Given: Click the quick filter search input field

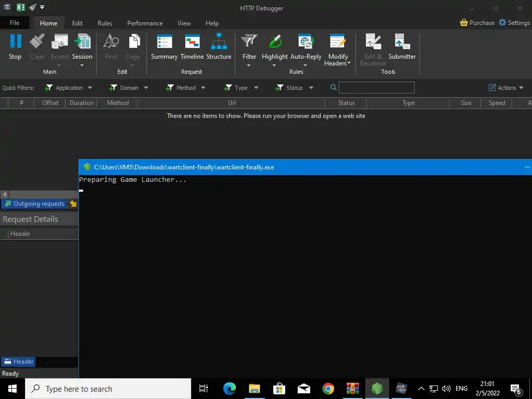Looking at the screenshot, I should [x=376, y=87].
